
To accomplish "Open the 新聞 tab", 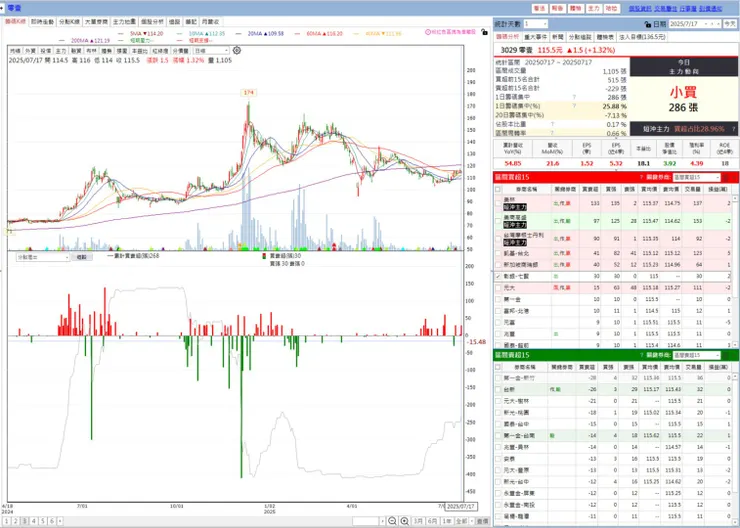I will [557, 37].
